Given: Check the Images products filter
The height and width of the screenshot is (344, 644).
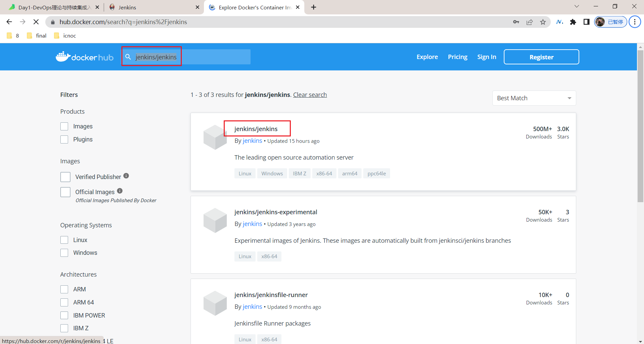Looking at the screenshot, I should click(x=64, y=126).
